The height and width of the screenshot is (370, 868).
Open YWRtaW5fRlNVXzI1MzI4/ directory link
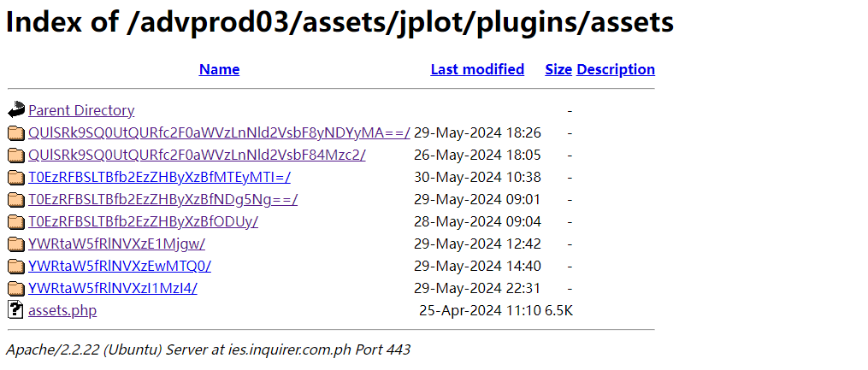pyautogui.click(x=113, y=289)
